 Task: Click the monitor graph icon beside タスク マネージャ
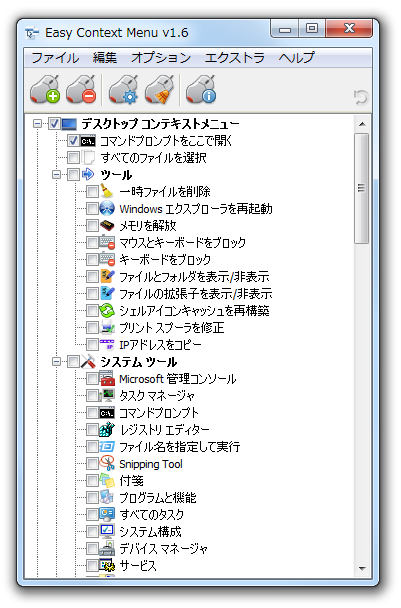107,396
